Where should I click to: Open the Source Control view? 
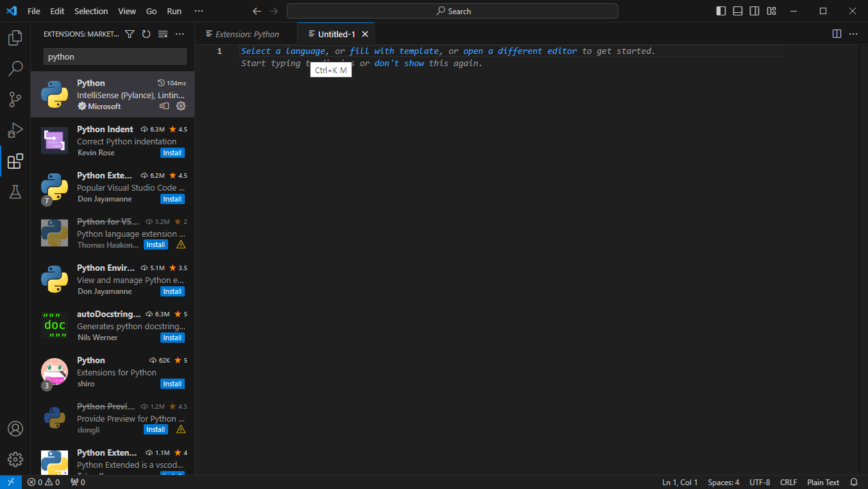pos(15,99)
